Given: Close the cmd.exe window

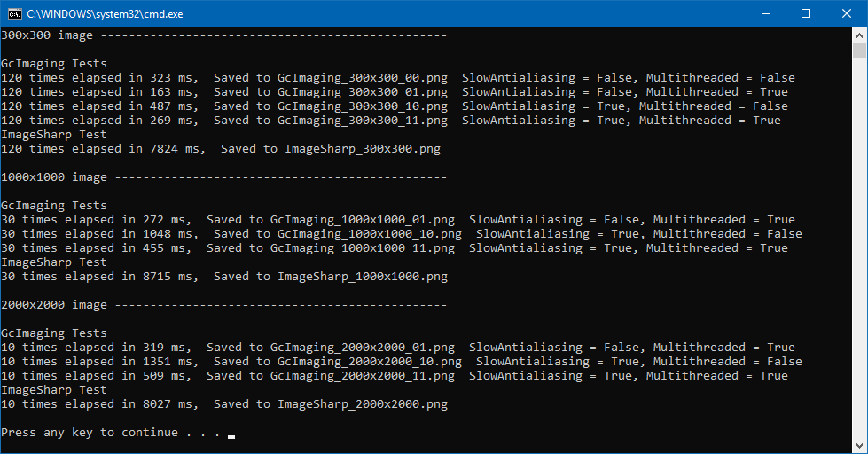Looking at the screenshot, I should coord(847,14).
